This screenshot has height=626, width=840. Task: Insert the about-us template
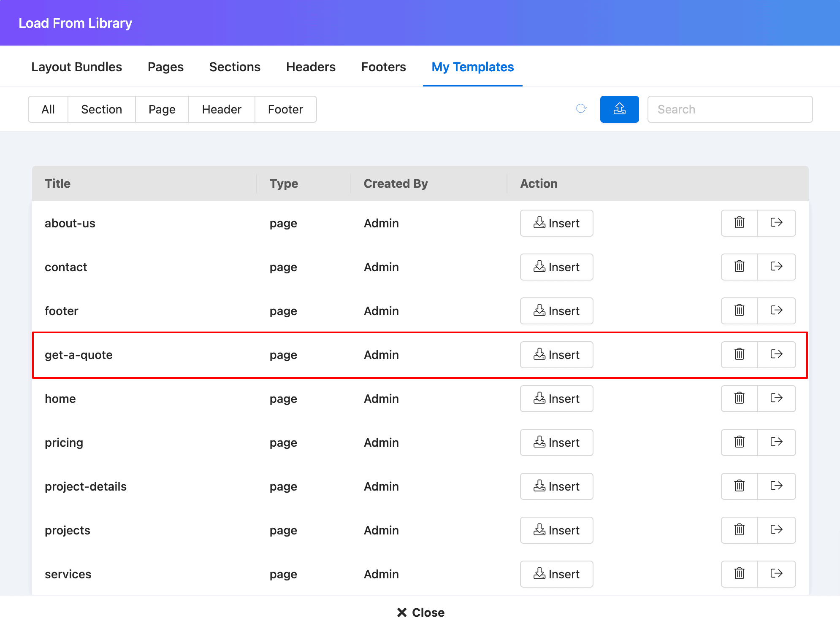[x=556, y=223]
